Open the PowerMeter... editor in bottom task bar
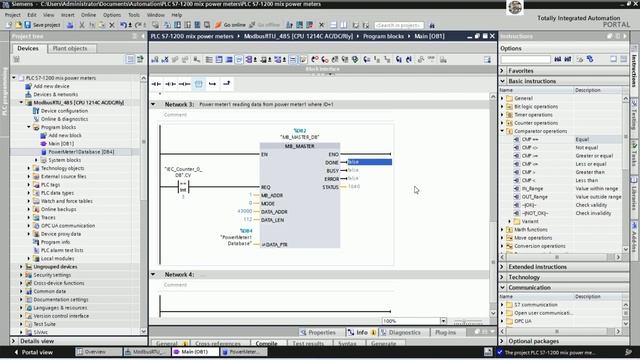The image size is (640, 360). click(244, 352)
